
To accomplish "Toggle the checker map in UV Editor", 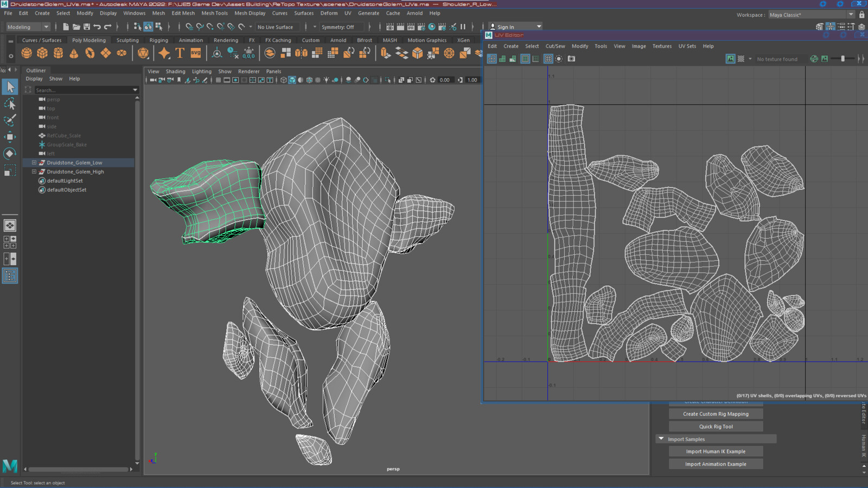I will (x=741, y=59).
